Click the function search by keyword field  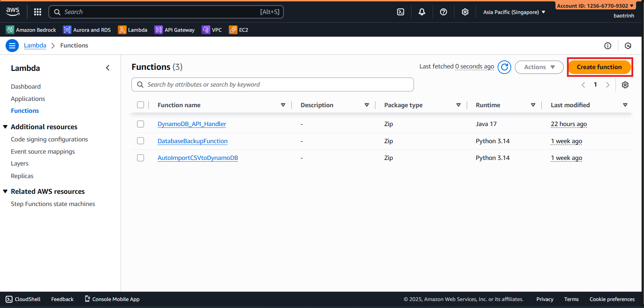coord(275,85)
